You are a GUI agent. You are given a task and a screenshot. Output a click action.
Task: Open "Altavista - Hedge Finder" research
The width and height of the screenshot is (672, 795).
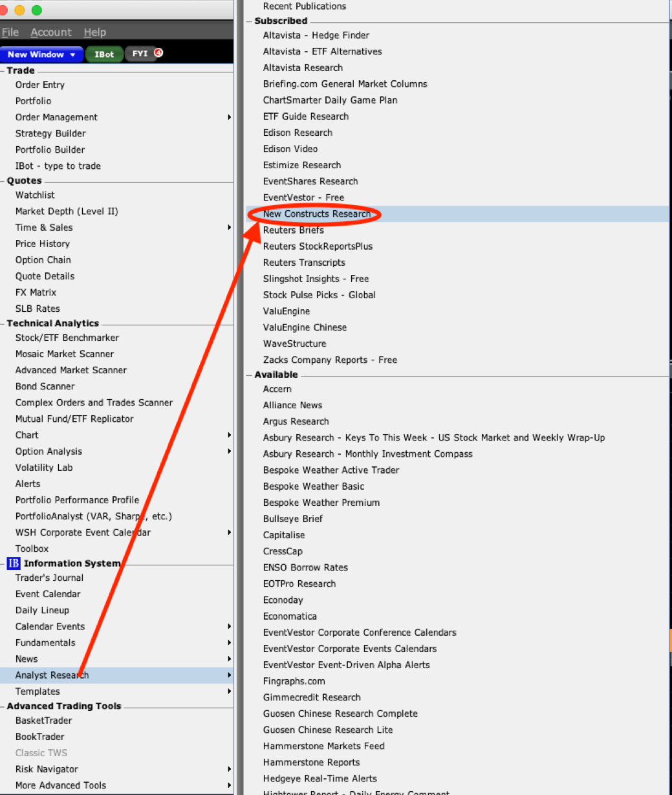click(x=316, y=35)
